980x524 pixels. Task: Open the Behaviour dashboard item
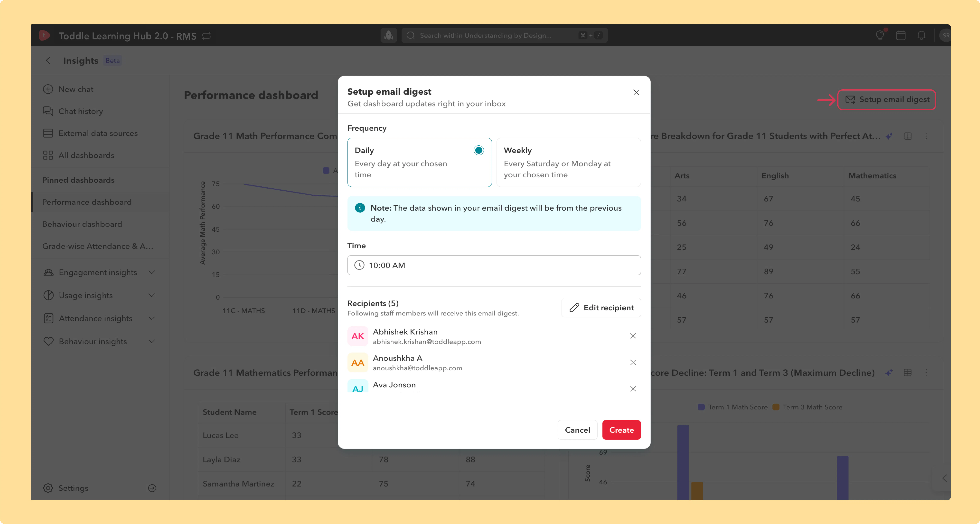(82, 224)
